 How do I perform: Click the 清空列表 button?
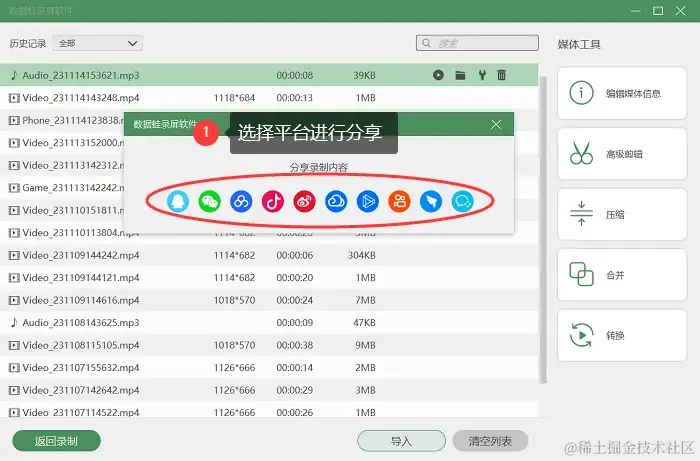(x=490, y=441)
